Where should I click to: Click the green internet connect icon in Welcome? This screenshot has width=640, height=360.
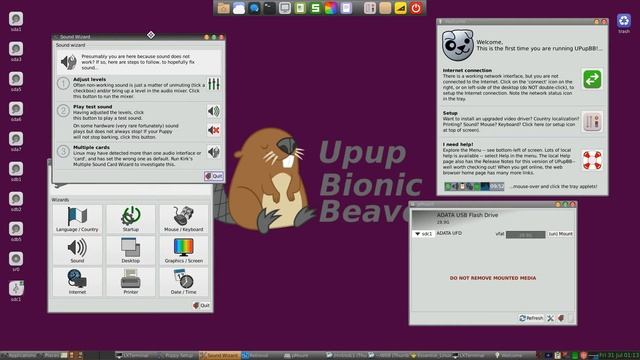[592, 79]
